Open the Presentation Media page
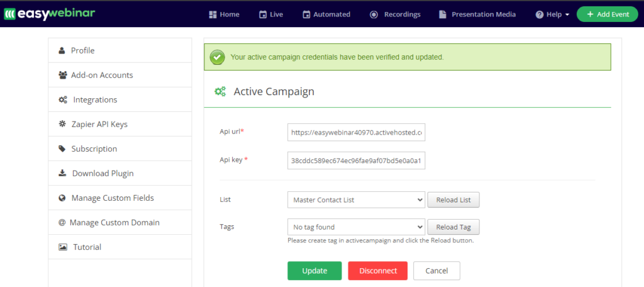This screenshot has height=287, width=644. (x=477, y=14)
